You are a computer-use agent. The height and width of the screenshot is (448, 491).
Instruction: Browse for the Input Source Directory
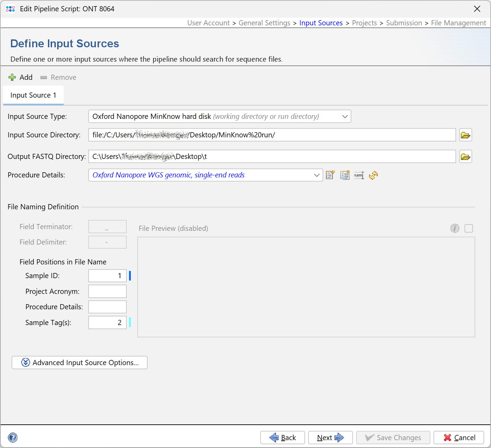pos(465,135)
